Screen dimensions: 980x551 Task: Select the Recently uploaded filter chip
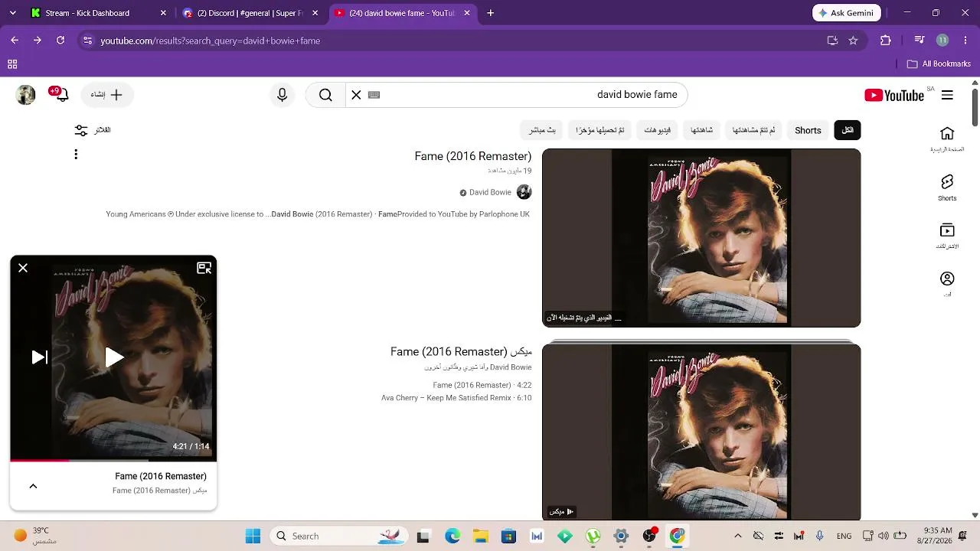600,130
